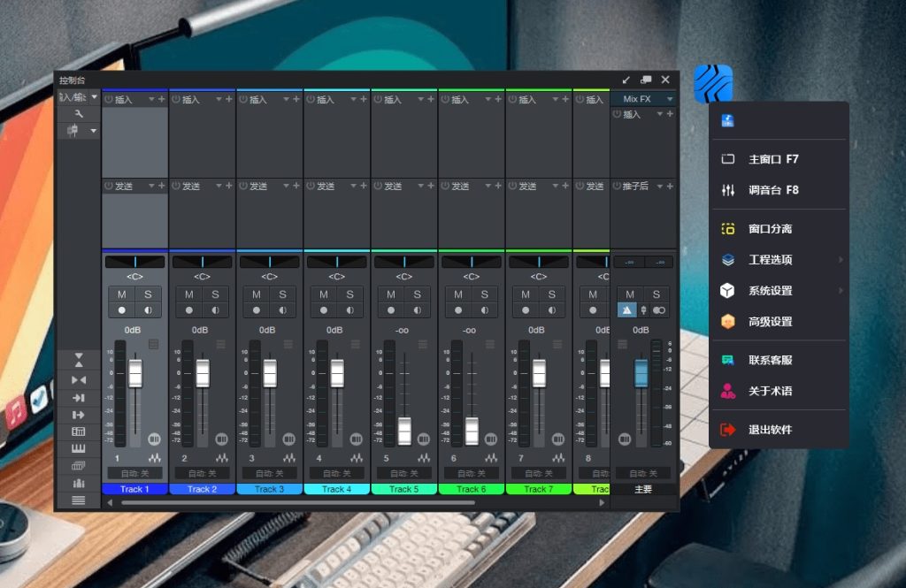
Task: Open 关于术语 in the menu
Action: tap(779, 391)
